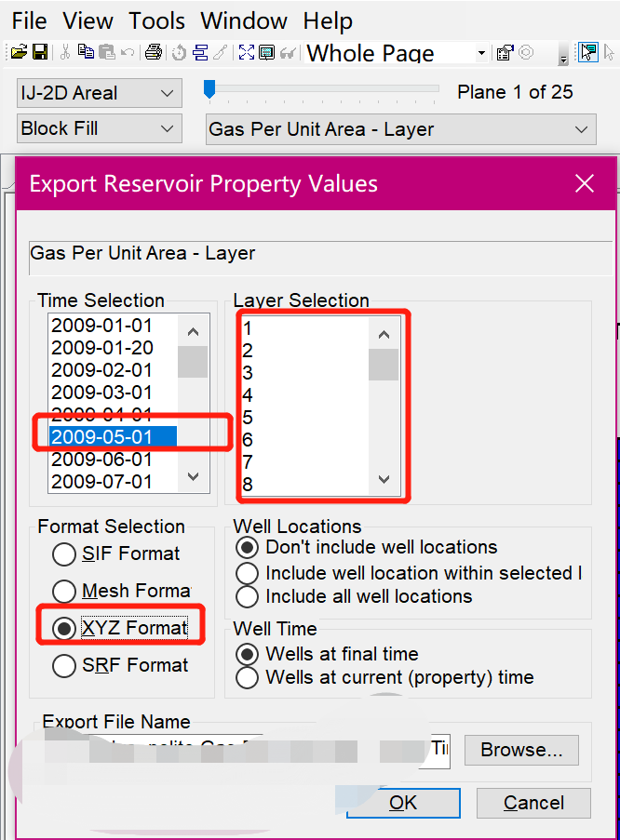Click the Save diskette icon

[40, 52]
